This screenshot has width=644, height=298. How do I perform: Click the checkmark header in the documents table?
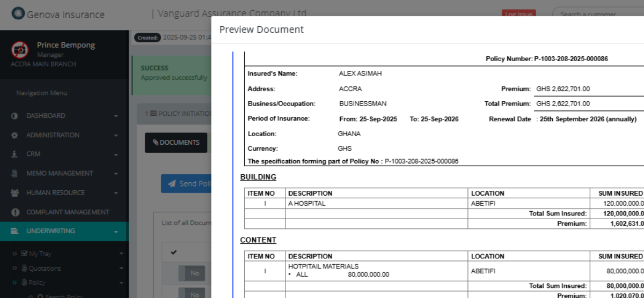coord(173,252)
